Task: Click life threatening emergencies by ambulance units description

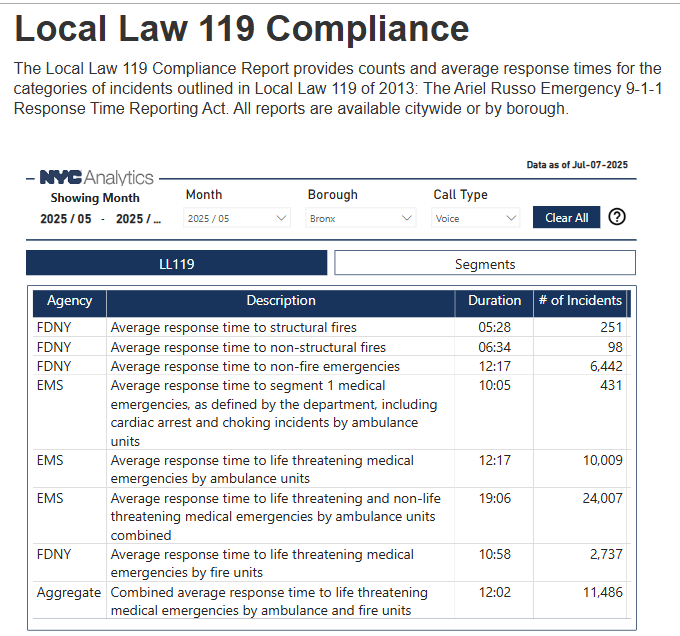Action: [x=262, y=469]
